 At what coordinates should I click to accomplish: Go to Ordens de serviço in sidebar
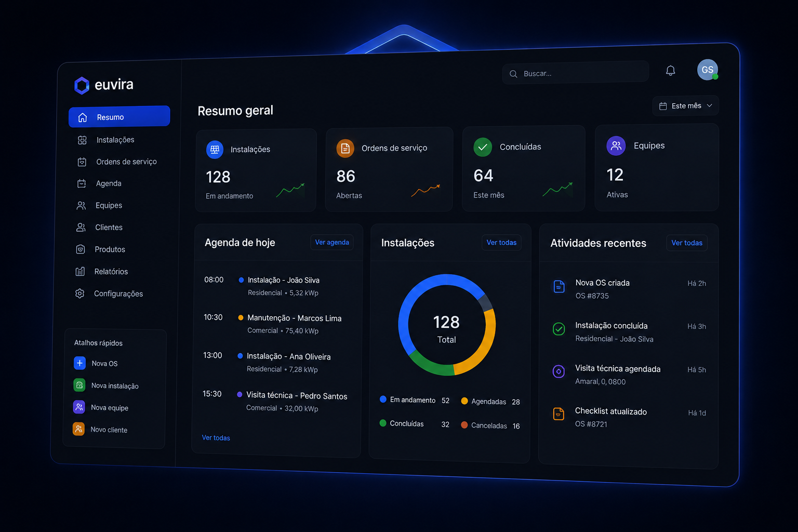(126, 162)
